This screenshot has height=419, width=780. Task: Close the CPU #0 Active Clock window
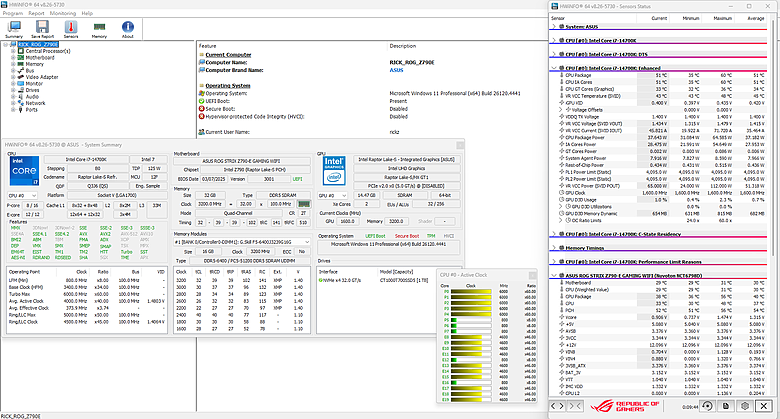(532, 275)
